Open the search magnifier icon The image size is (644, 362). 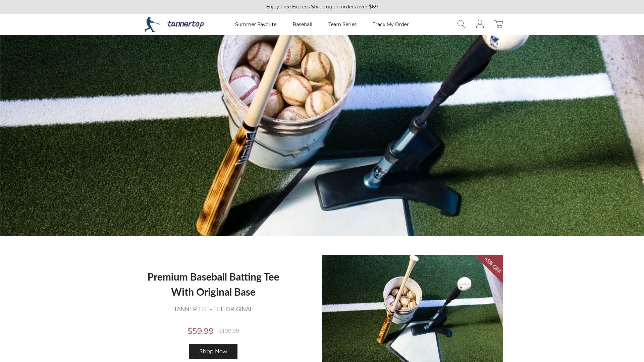coord(461,24)
